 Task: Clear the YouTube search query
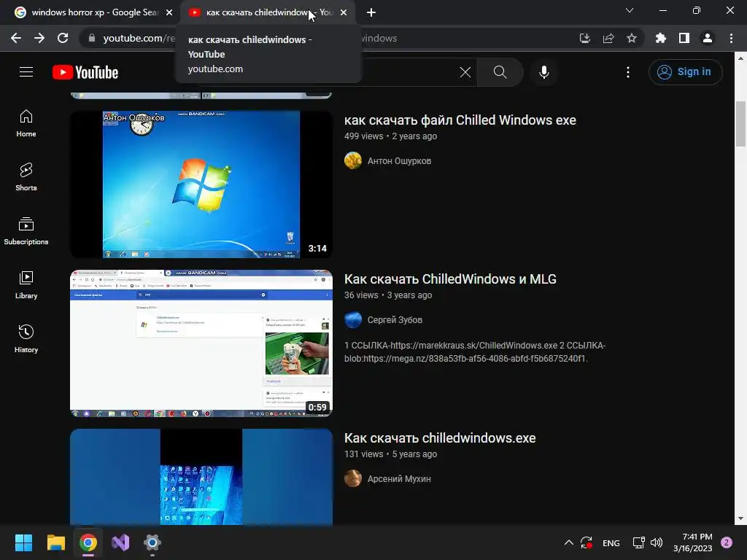(x=465, y=72)
